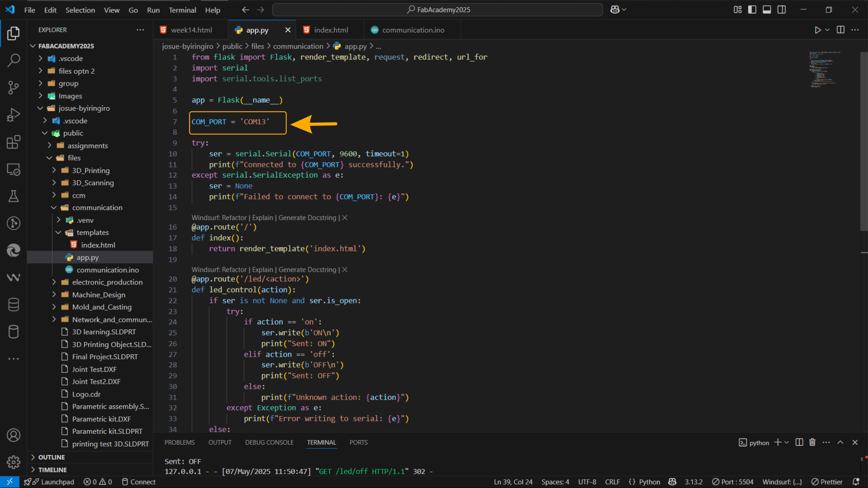Screen dimensions: 868x488
Task: Change CRLF line ending setting
Action: (612, 482)
